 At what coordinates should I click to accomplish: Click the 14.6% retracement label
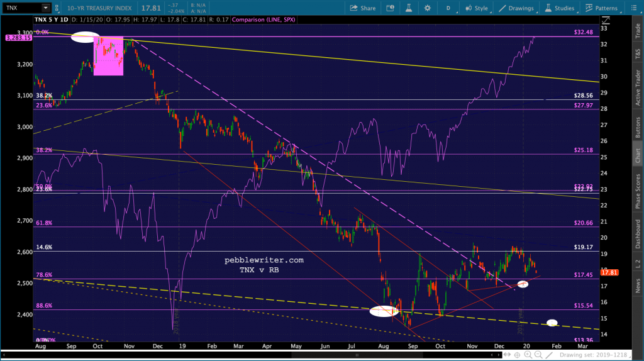click(44, 247)
